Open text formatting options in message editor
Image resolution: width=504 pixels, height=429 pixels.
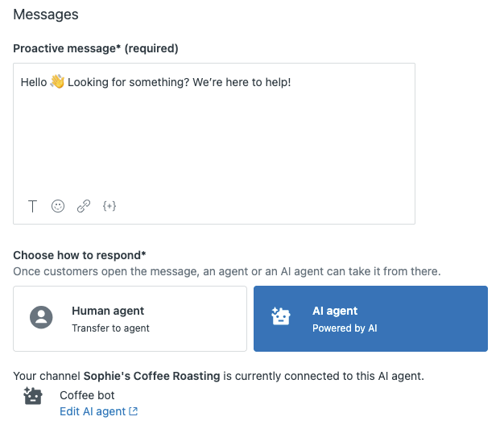pos(32,206)
